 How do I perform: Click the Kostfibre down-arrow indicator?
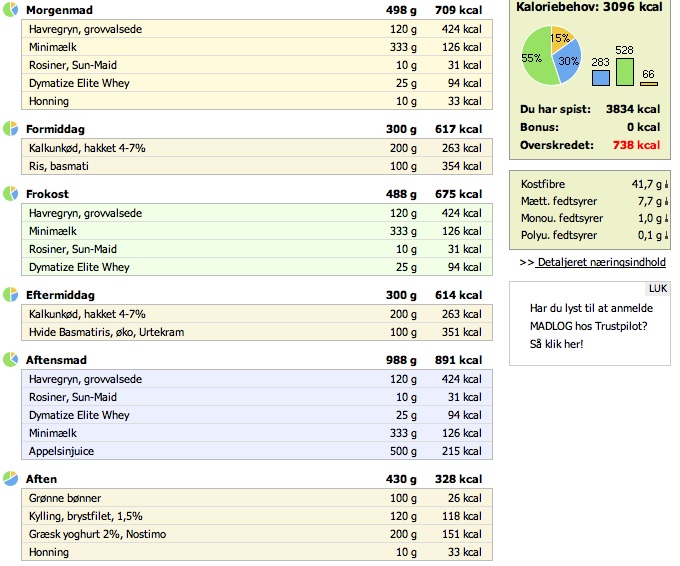coord(666,184)
